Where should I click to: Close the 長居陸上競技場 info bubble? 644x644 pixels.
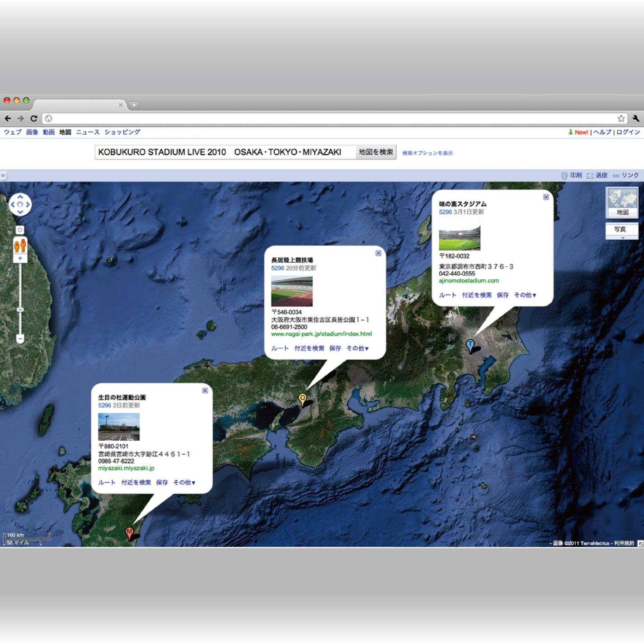pyautogui.click(x=378, y=253)
